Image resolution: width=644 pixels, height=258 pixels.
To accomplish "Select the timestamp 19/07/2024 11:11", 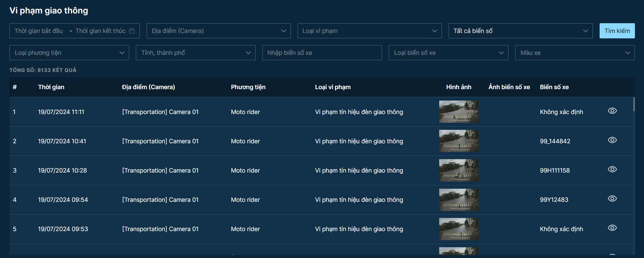I will [x=61, y=112].
